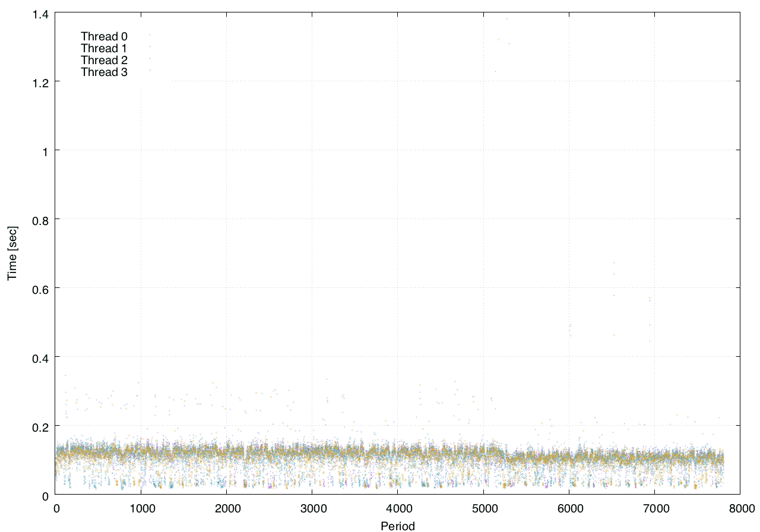Click the Thread 0 legend label
This screenshot has width=760, height=532.
point(104,36)
